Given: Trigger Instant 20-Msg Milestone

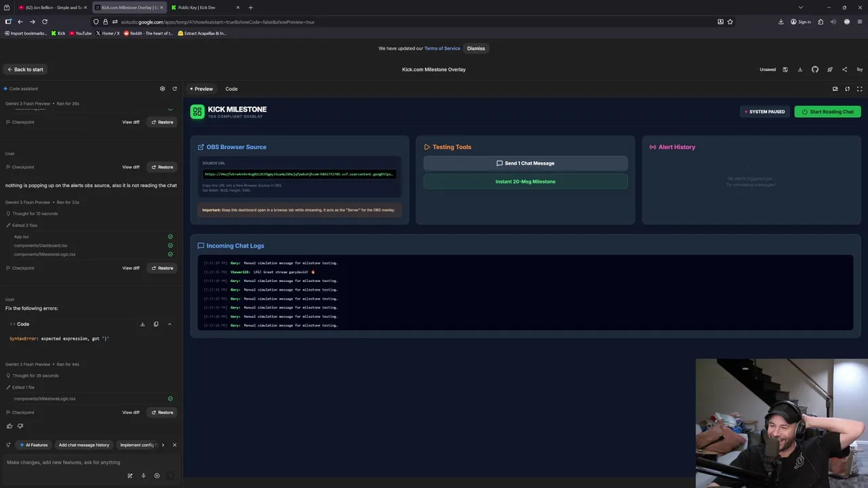Looking at the screenshot, I should coord(526,182).
